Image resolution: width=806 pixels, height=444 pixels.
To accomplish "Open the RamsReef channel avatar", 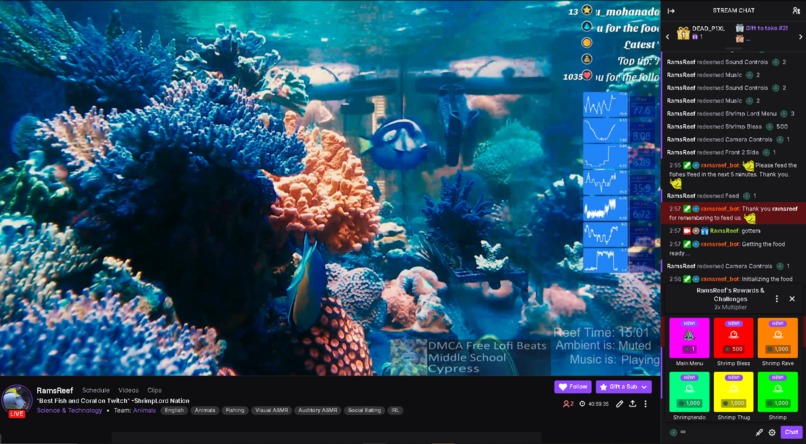I will [x=17, y=400].
